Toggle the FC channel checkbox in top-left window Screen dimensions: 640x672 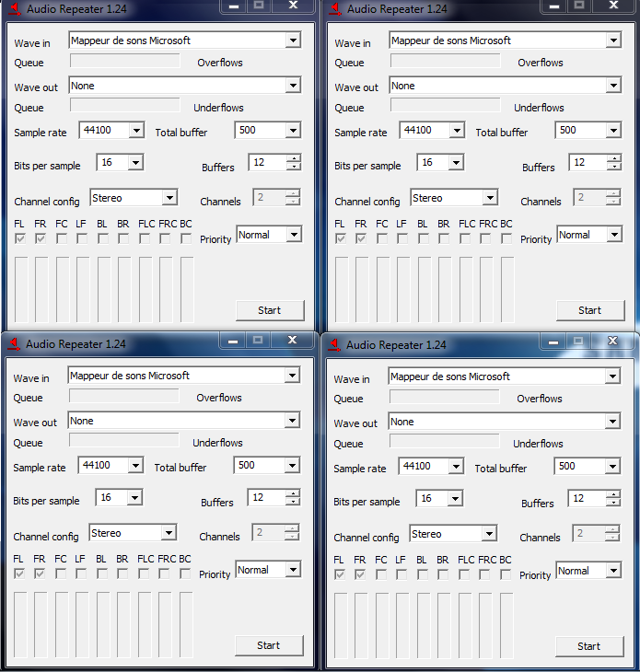click(x=62, y=238)
